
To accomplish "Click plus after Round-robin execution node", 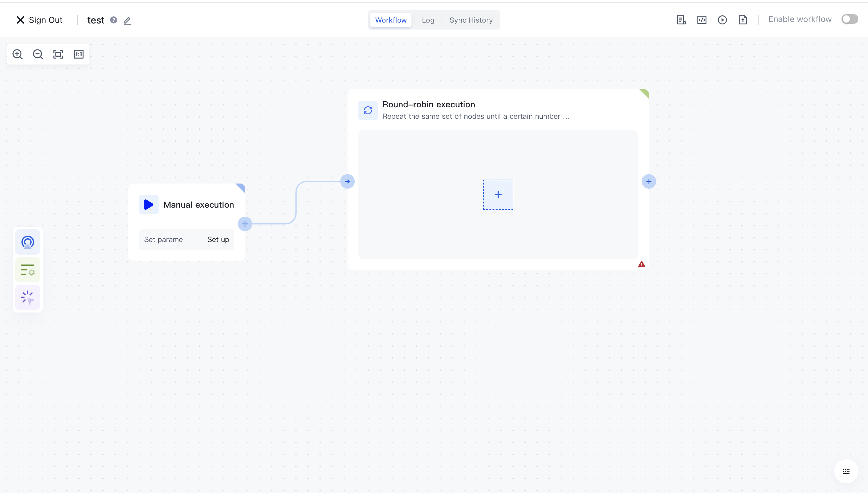I will coord(649,181).
